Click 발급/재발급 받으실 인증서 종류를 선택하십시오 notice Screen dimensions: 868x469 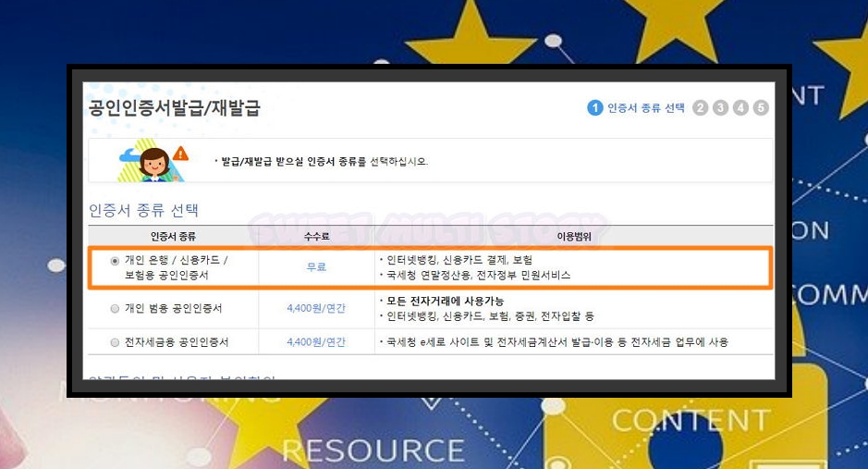tap(324, 162)
